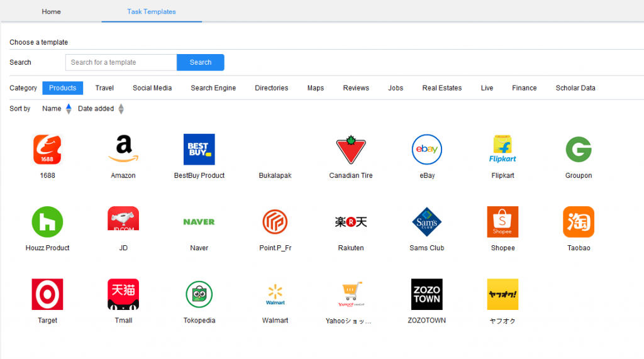Image resolution: width=644 pixels, height=359 pixels.
Task: Choose the Rakuten template icon
Action: pos(351,222)
